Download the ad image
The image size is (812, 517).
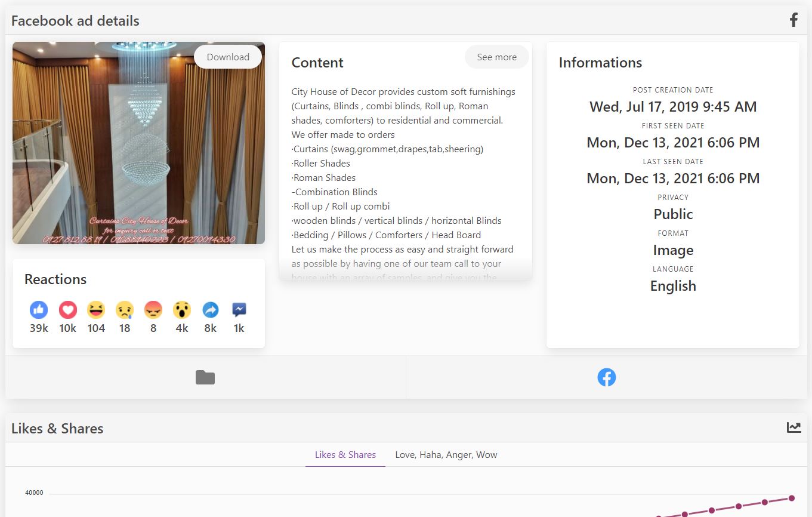click(228, 57)
